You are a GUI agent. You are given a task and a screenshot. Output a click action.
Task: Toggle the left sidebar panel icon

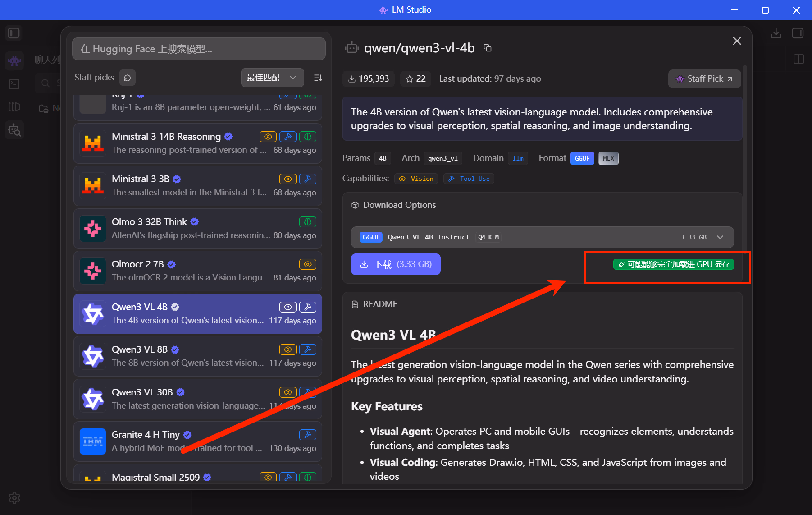pyautogui.click(x=14, y=33)
